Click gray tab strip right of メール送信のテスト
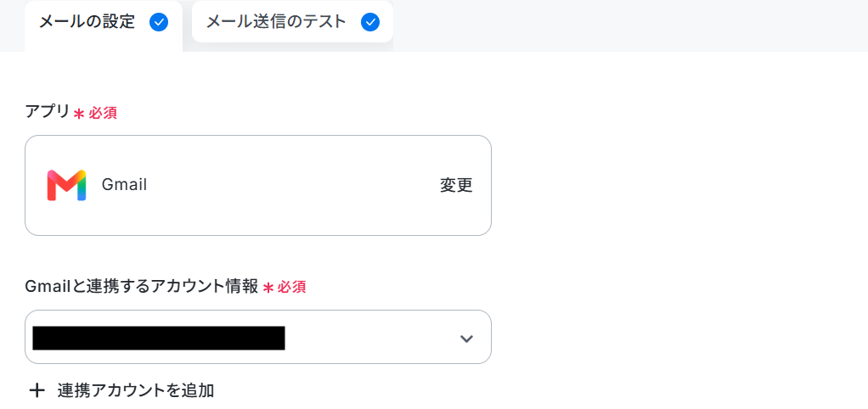Image resolution: width=868 pixels, height=409 pixels. pyautogui.click(x=630, y=25)
